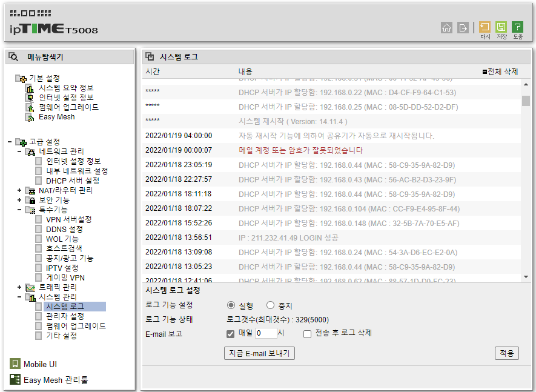Click the logout icon in header
The width and height of the screenshot is (536, 392).
463,27
